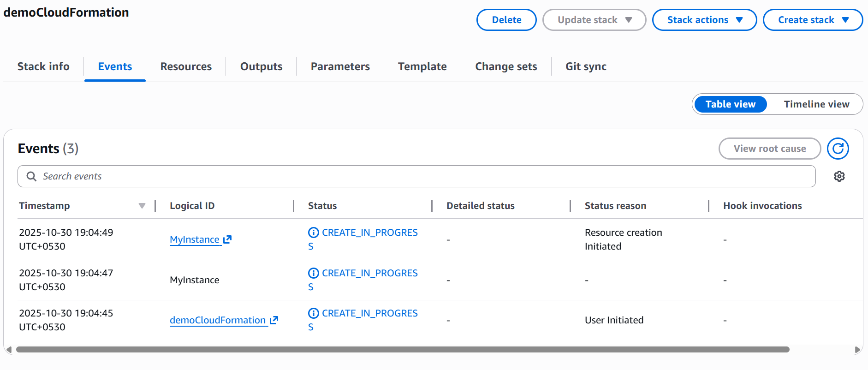Switch to Timeline view
This screenshot has height=370, width=868.
coord(816,104)
